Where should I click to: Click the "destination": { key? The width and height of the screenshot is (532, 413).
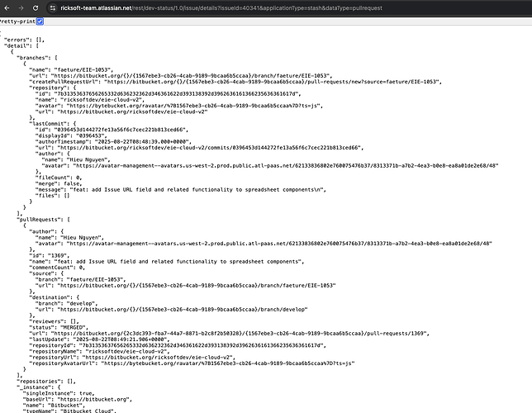(x=54, y=297)
